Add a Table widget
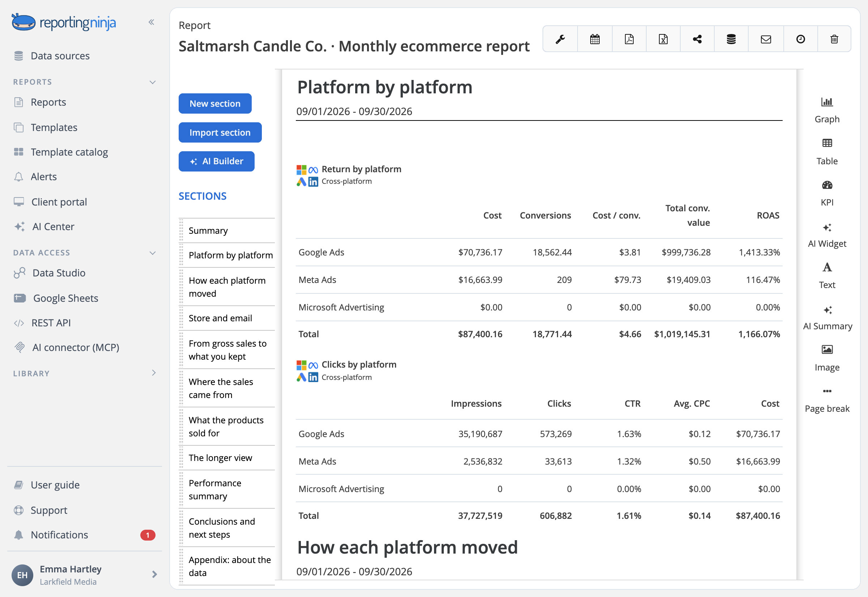This screenshot has height=597, width=868. tap(827, 152)
